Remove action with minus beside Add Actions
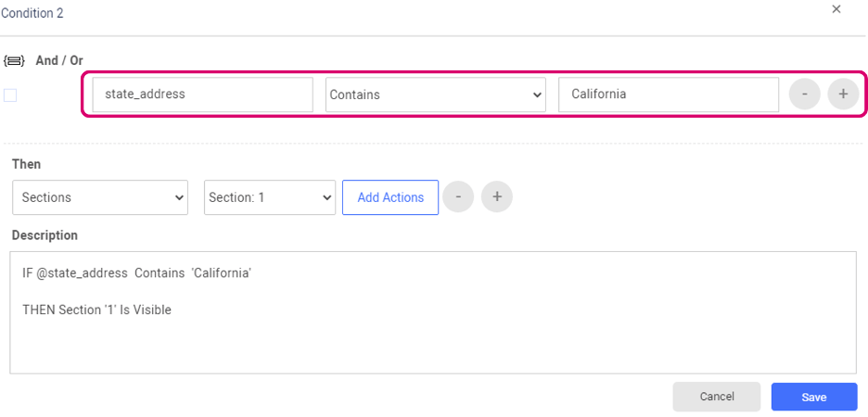868x417 pixels. coord(458,197)
